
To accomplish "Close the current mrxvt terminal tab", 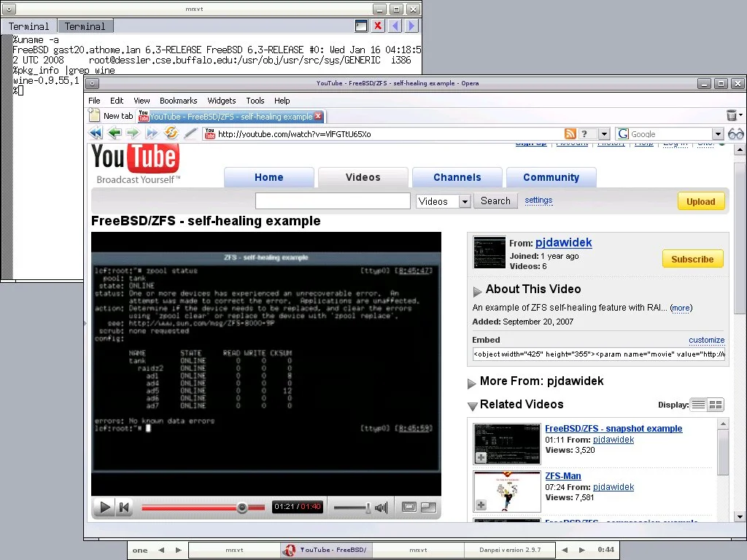I will (378, 26).
